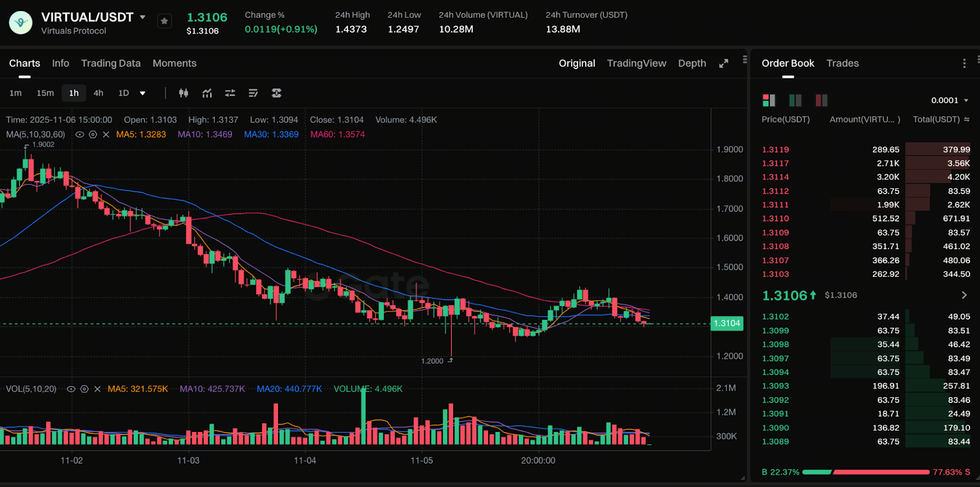Open the 0.0001 price precision dropdown
This screenshot has width=980, height=487.
click(950, 100)
